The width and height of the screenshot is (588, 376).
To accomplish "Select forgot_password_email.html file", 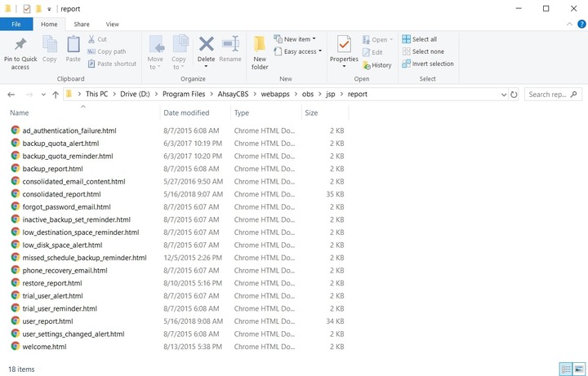I will 66,206.
